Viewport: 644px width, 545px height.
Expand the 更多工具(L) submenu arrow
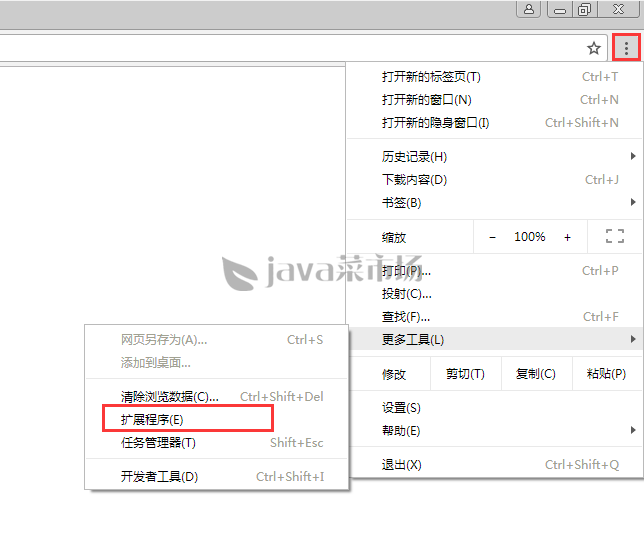tap(633, 339)
